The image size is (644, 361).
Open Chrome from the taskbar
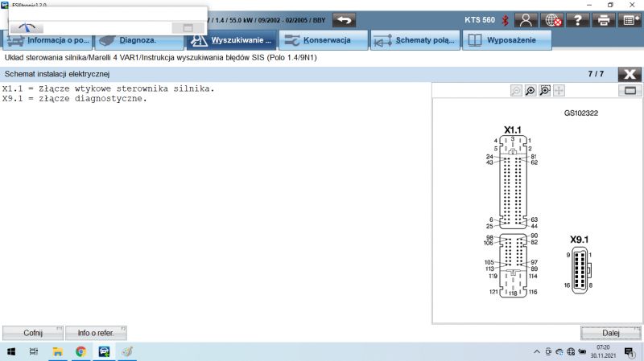81,351
